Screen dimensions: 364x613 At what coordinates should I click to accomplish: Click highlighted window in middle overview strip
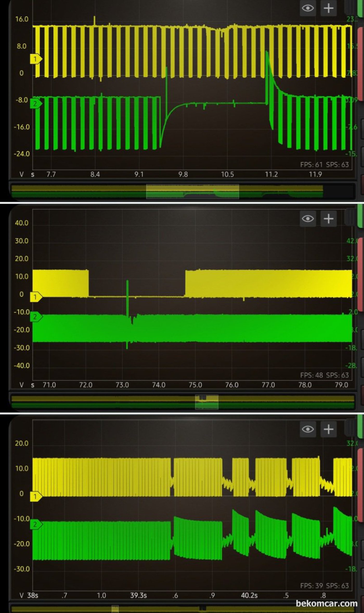coord(207,402)
